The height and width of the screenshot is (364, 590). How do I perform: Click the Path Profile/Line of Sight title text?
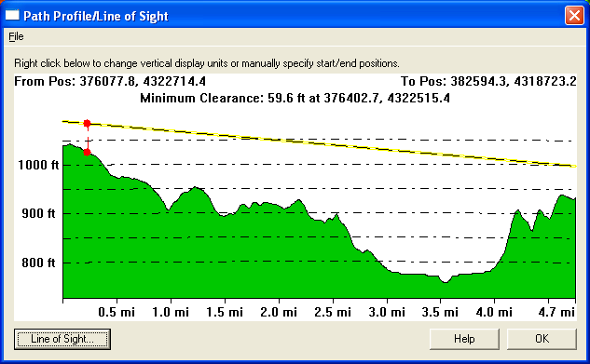pyautogui.click(x=96, y=16)
